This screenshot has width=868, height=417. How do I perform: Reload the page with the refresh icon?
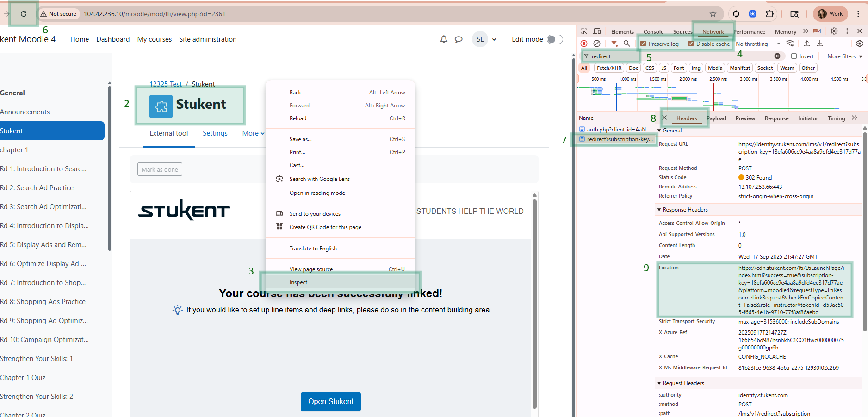pyautogui.click(x=24, y=14)
